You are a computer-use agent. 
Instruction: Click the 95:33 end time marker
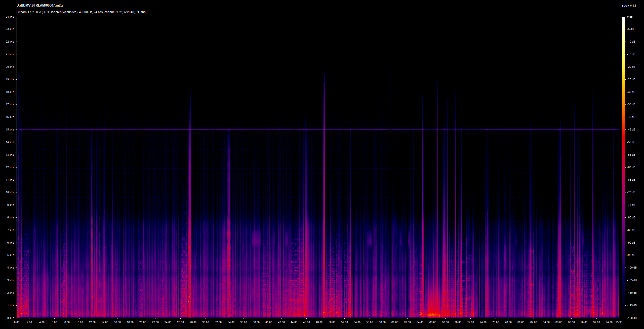(619, 322)
